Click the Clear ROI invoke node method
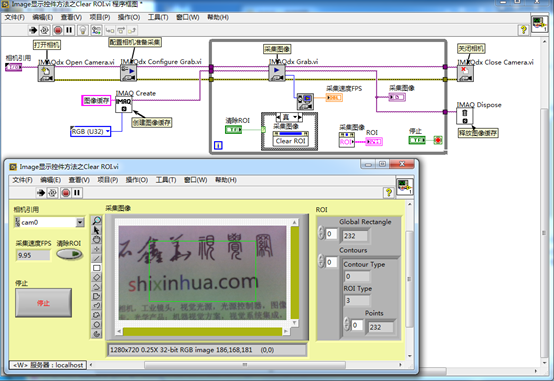 290,141
